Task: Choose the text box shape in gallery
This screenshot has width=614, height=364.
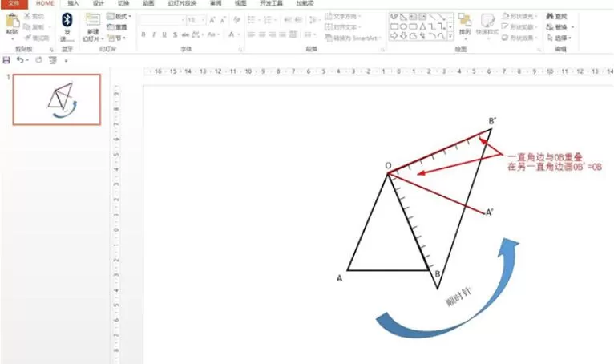Action: [x=413, y=17]
